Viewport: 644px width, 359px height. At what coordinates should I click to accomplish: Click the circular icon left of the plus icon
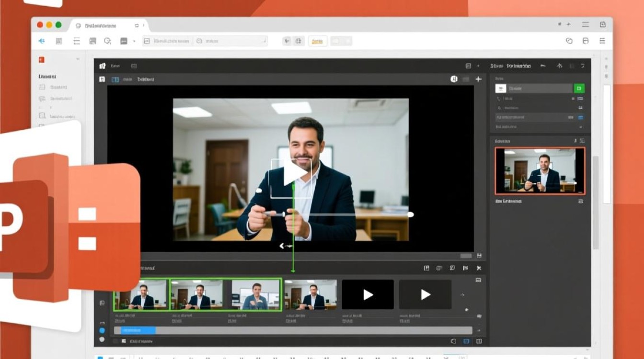point(454,79)
